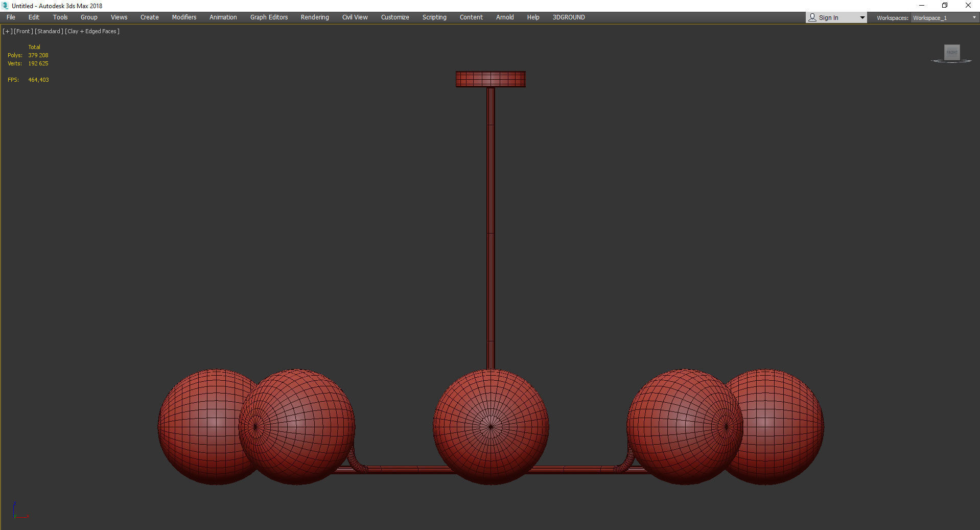The height and width of the screenshot is (530, 980).
Task: Open the [Front] viewport view menu
Action: tap(24, 31)
